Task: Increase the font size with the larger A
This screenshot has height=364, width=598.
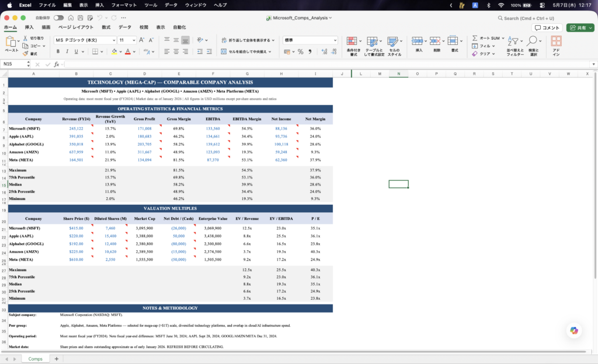Action: click(x=142, y=40)
